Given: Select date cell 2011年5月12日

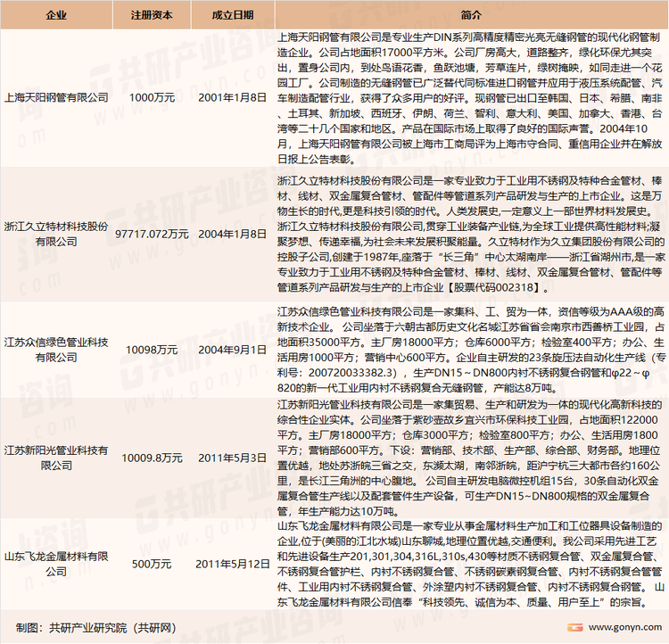Looking at the screenshot, I should (x=233, y=564).
